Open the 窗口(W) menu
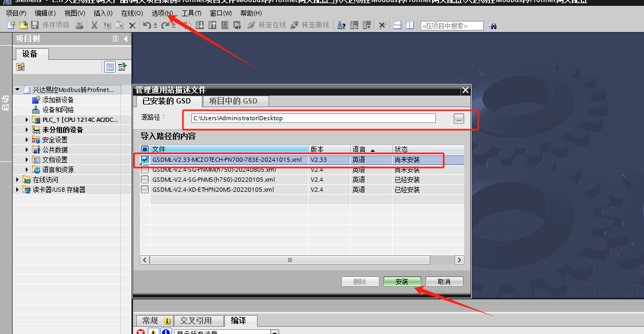The image size is (644, 334). [221, 13]
